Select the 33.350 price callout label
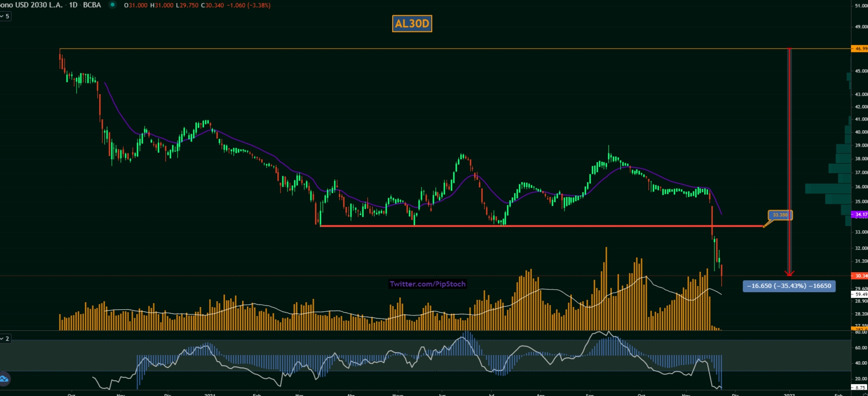868x396 pixels. pyautogui.click(x=780, y=215)
